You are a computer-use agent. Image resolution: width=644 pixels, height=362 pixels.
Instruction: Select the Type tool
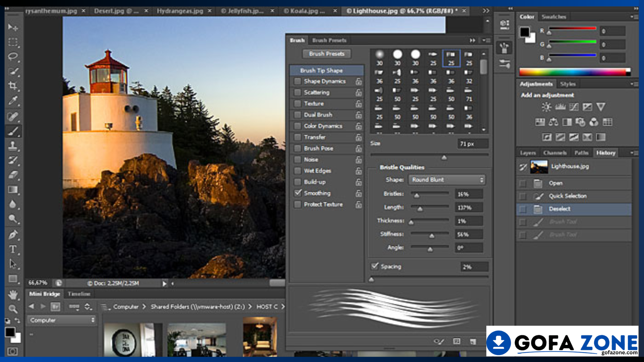(x=13, y=249)
